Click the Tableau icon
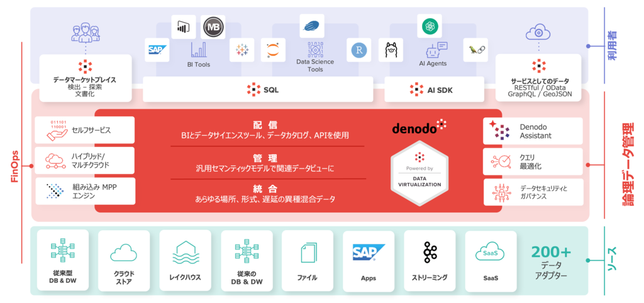Image resolution: width=644 pixels, height=303 pixels. pyautogui.click(x=242, y=50)
